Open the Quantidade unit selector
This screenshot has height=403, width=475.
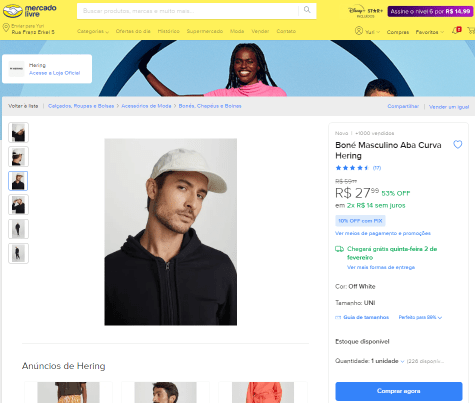(x=387, y=361)
